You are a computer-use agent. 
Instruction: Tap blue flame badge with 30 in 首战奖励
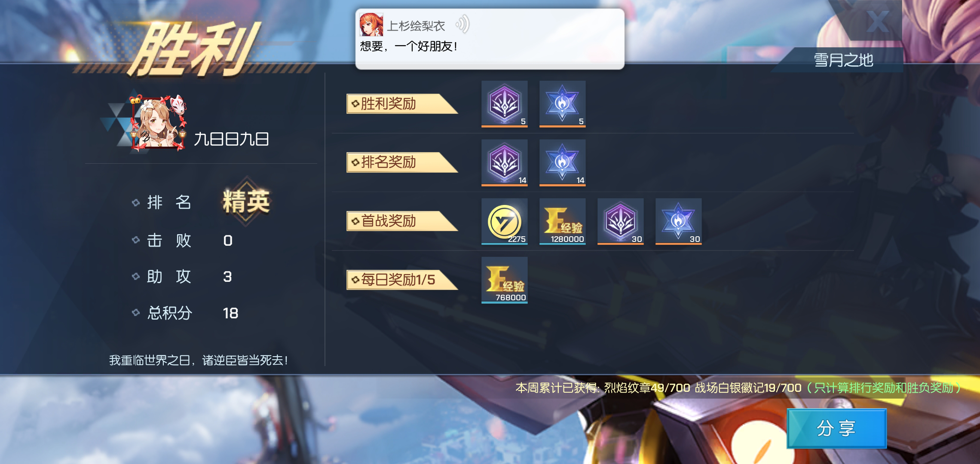tap(678, 221)
